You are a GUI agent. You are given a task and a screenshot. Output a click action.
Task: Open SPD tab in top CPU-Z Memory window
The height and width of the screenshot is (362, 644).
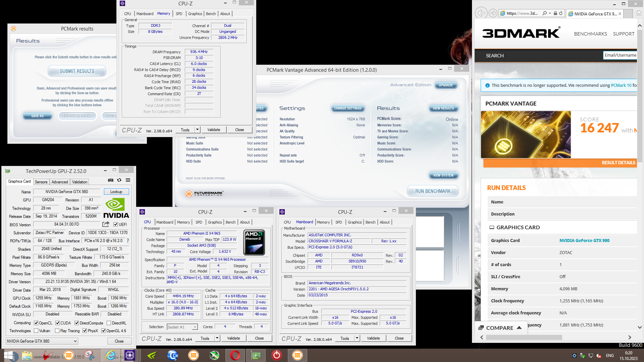click(x=179, y=14)
